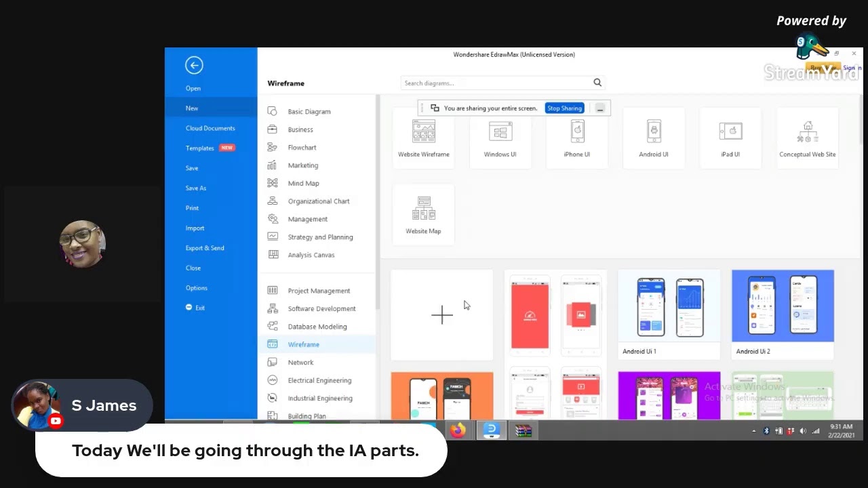Click the Stop Sharing button
868x488 pixels.
click(564, 108)
